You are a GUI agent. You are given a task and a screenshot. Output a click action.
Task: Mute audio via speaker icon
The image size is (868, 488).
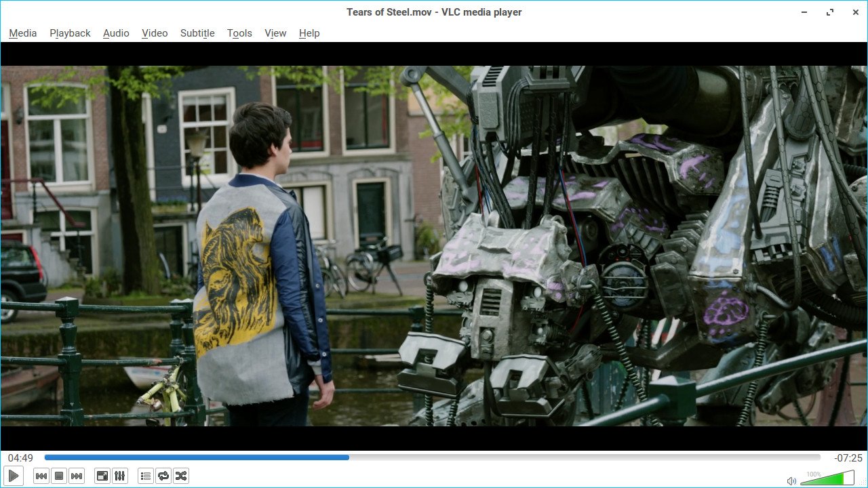click(x=791, y=481)
